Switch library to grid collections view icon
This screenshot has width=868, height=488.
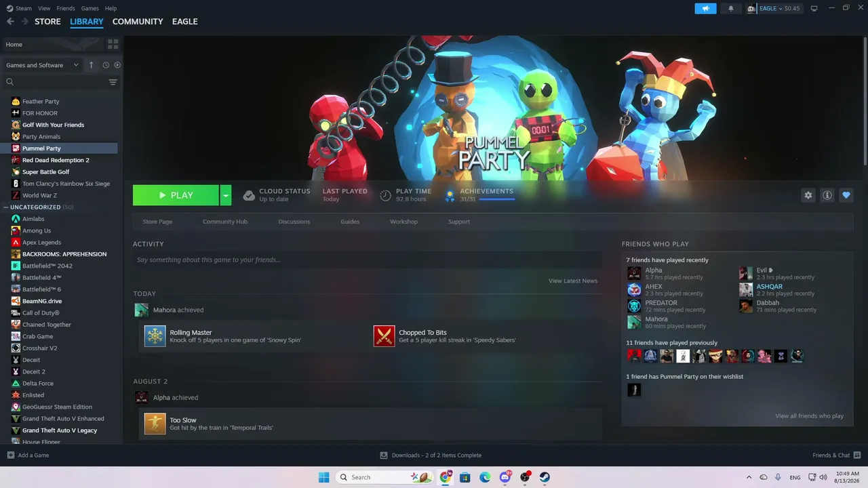coord(113,44)
